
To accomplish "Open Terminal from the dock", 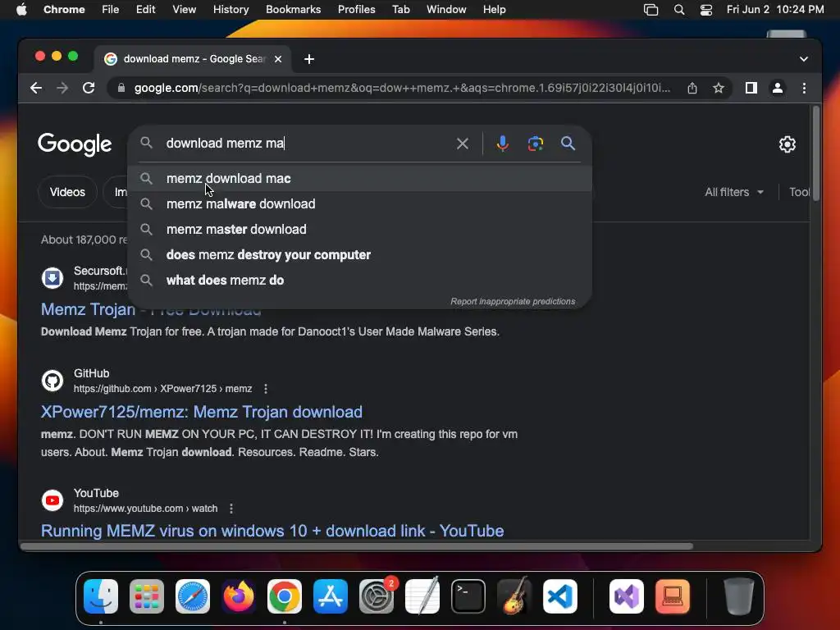I will coord(468,596).
